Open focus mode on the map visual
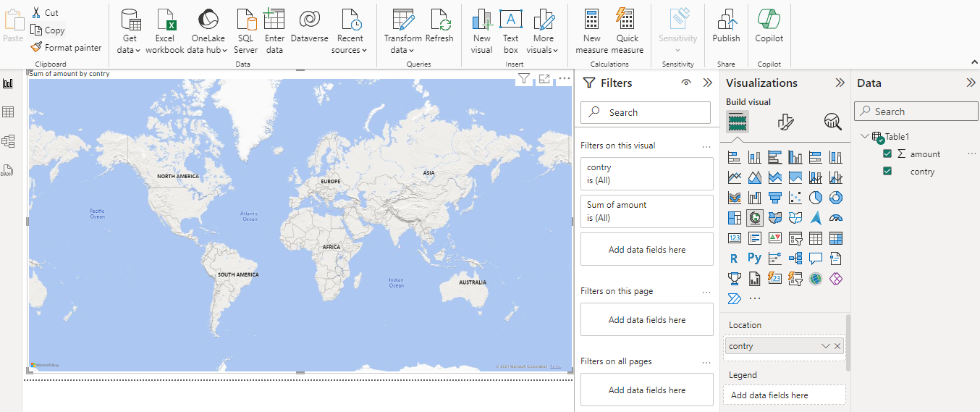This screenshot has width=980, height=412. click(544, 79)
